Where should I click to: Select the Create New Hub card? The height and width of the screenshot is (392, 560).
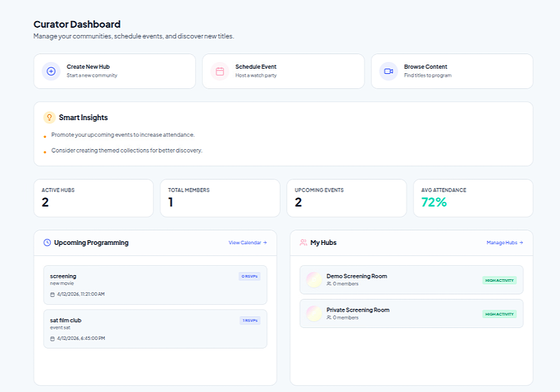pyautogui.click(x=114, y=71)
